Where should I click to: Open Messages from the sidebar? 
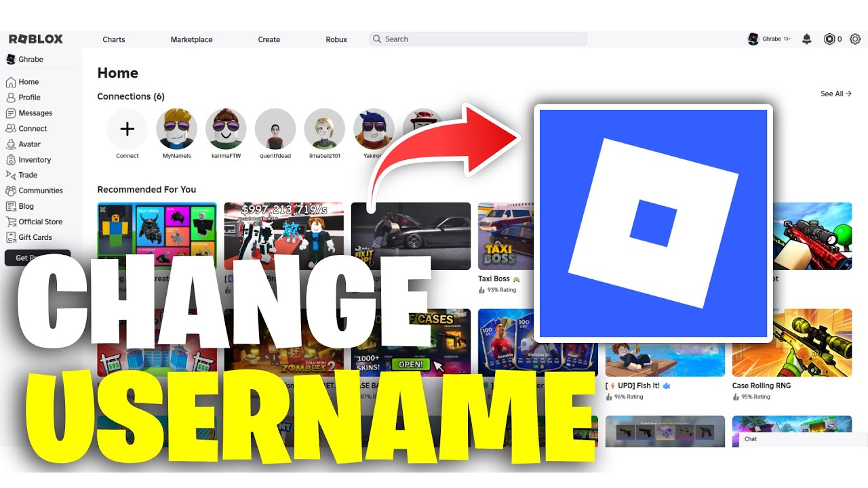pyautogui.click(x=29, y=113)
